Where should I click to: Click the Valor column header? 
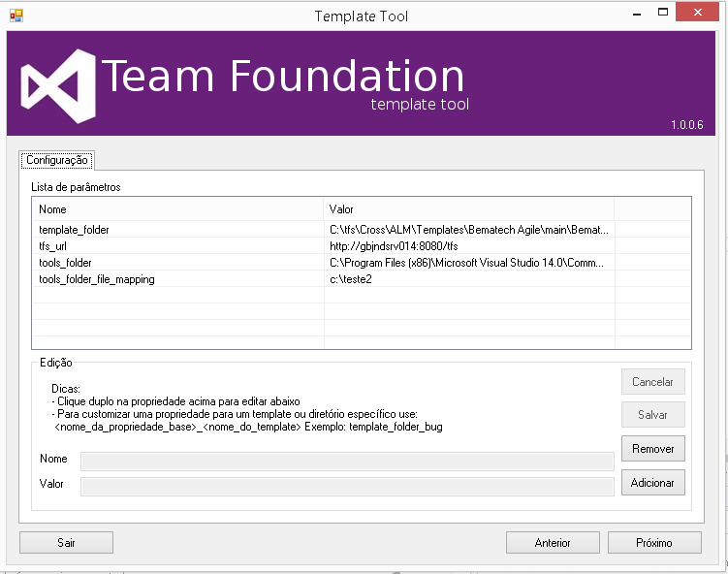(x=468, y=209)
